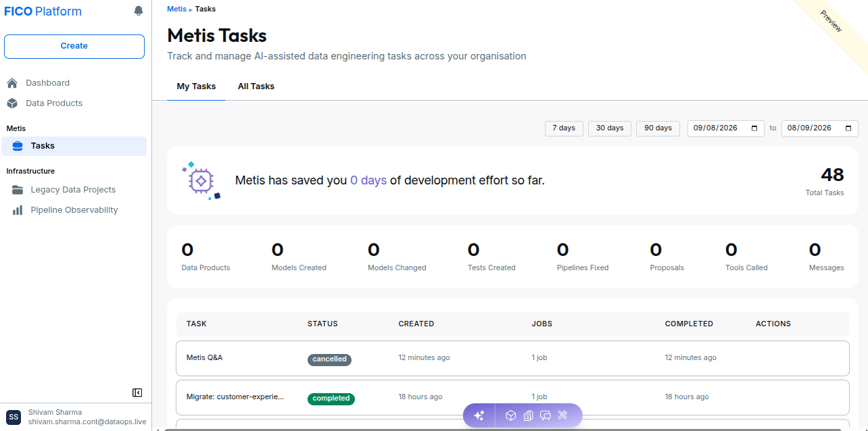Filter tasks to the last 7 days
This screenshot has width=868, height=431.
point(564,128)
